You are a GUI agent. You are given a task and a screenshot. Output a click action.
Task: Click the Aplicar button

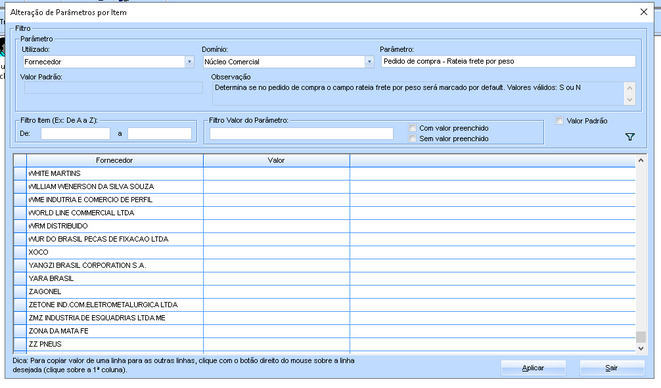pyautogui.click(x=533, y=368)
